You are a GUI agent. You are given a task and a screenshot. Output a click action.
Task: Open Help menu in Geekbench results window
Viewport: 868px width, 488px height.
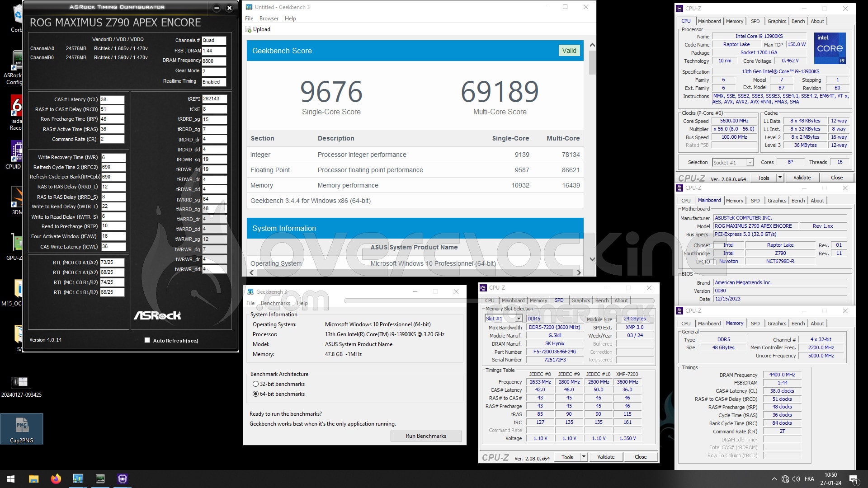pyautogui.click(x=290, y=19)
